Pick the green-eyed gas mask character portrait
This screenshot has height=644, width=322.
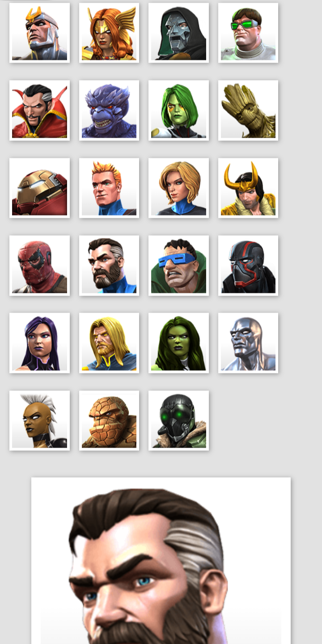pyautogui.click(x=178, y=420)
